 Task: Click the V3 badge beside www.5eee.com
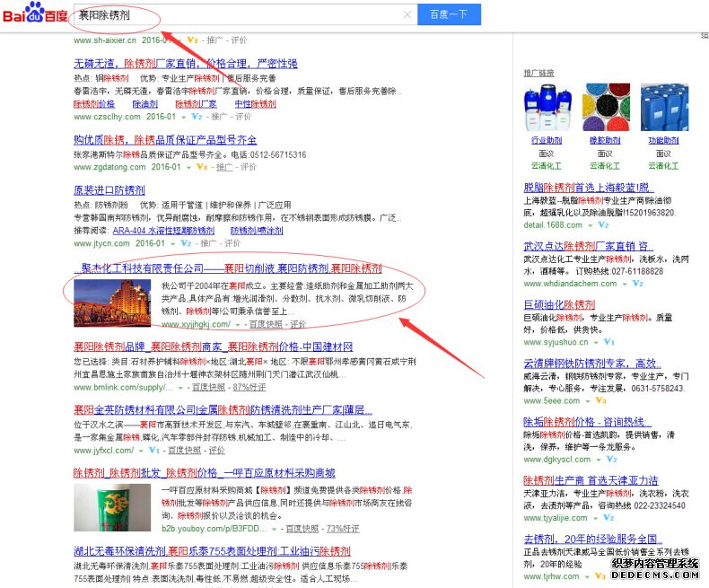[x=600, y=400]
